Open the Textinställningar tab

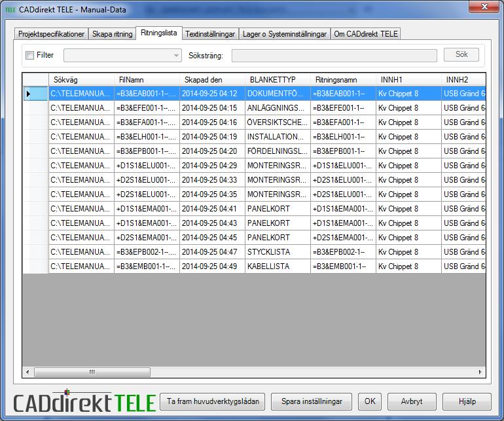pyautogui.click(x=210, y=34)
